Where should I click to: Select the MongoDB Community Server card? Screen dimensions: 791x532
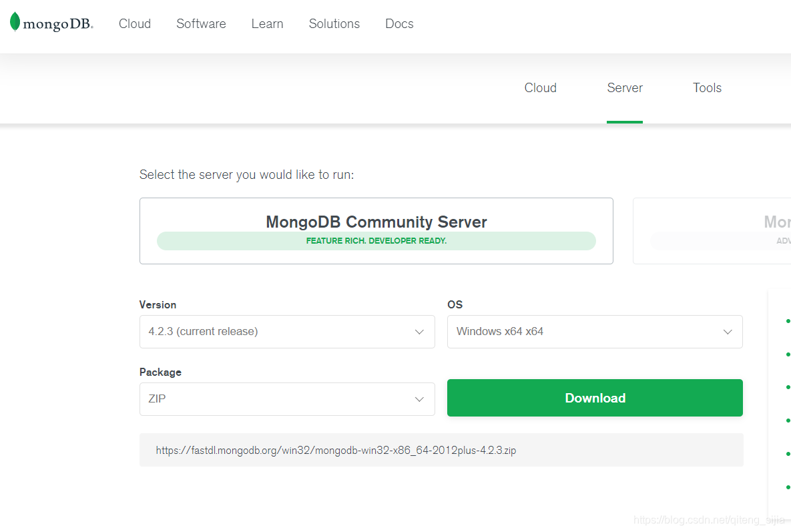coord(376,231)
